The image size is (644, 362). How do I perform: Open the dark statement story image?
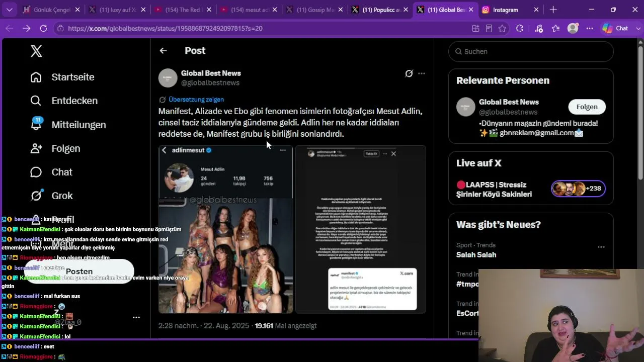pyautogui.click(x=360, y=229)
